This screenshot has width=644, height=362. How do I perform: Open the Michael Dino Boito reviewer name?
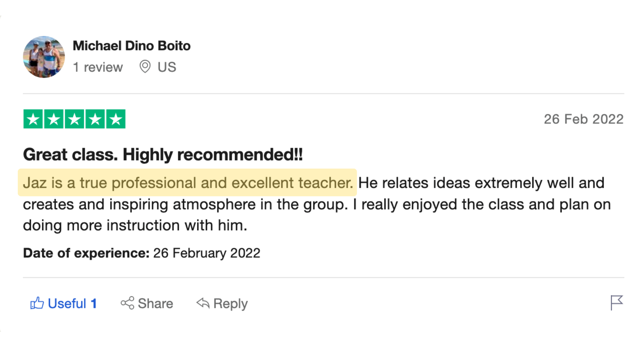(132, 46)
